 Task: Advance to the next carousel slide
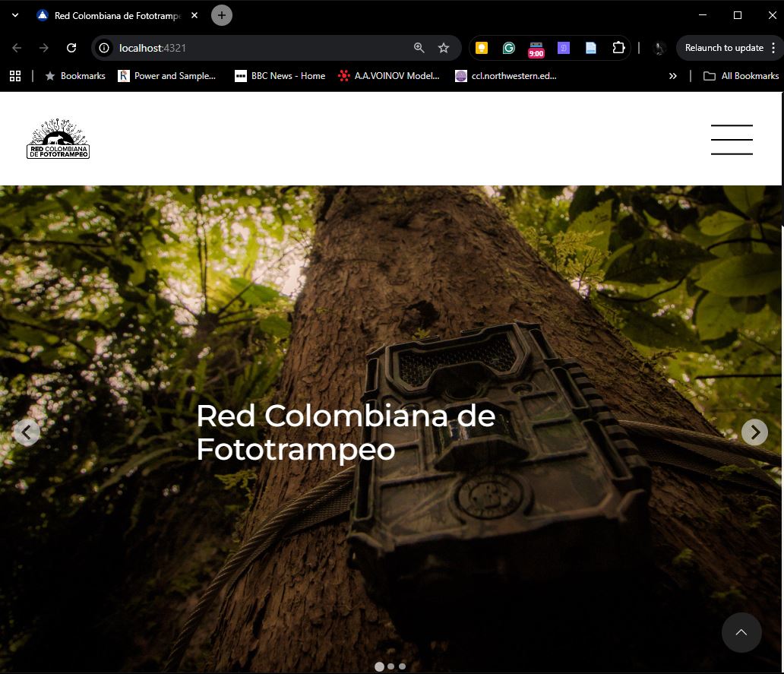(754, 432)
